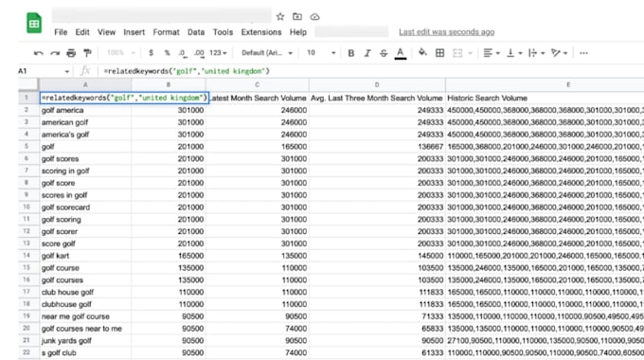Open the Insert menu
Screen dimensions: 644x360
[134, 32]
